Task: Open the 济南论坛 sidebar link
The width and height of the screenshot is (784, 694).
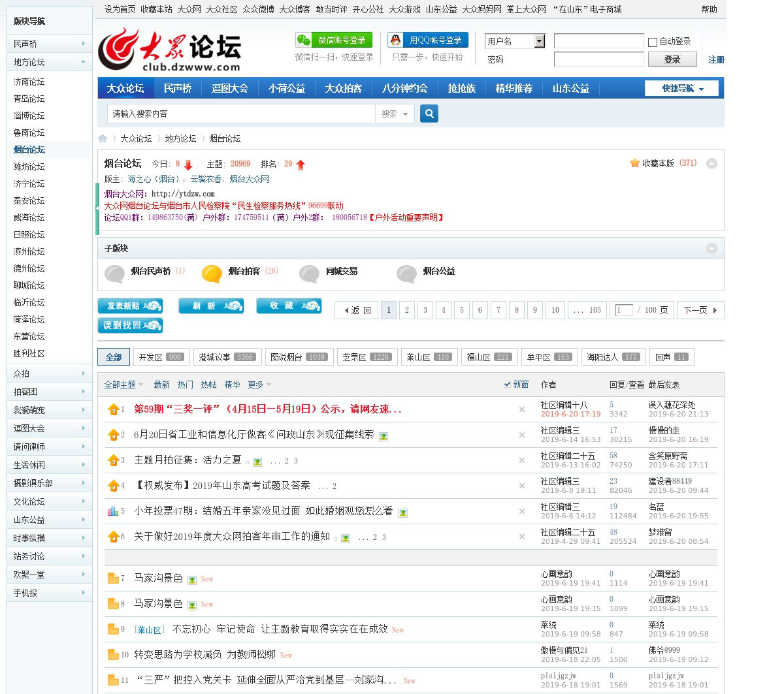Action: point(29,82)
